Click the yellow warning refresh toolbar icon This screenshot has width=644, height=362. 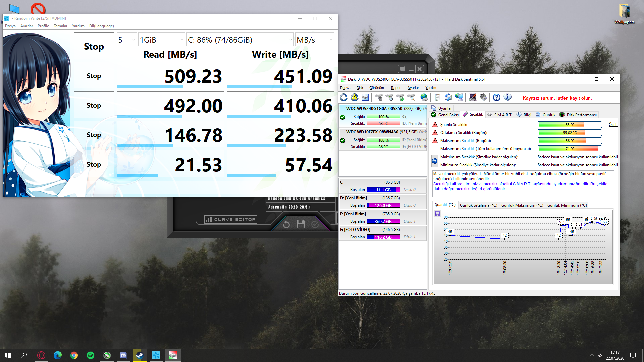click(355, 97)
